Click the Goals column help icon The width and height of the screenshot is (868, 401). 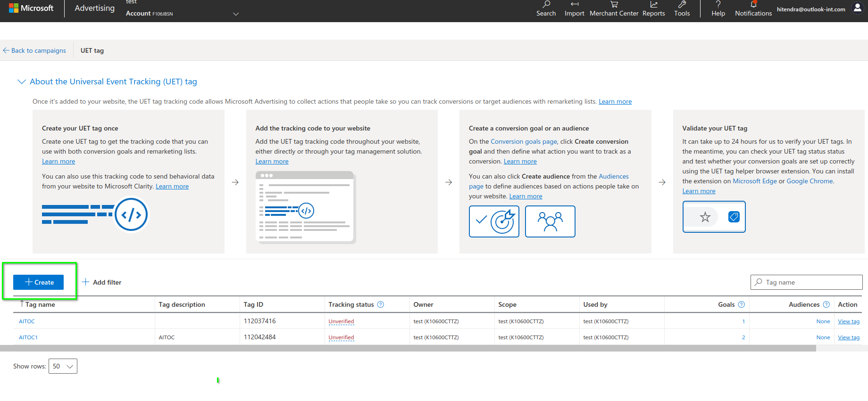(741, 304)
